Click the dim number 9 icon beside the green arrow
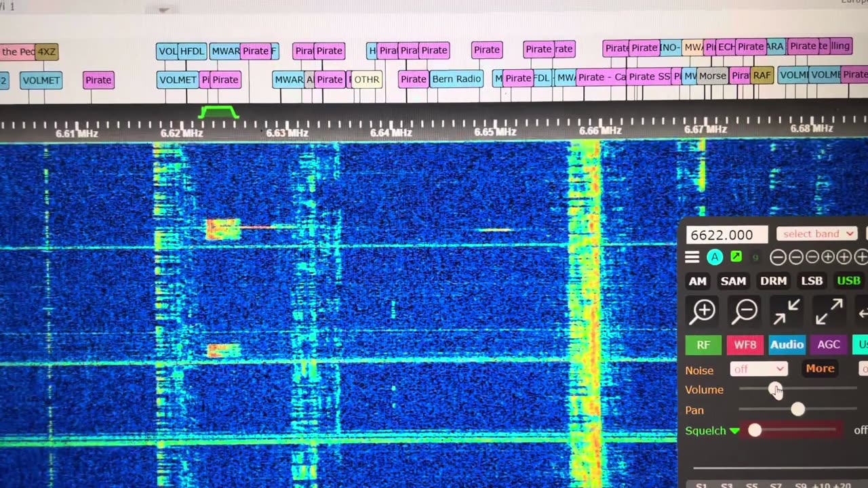This screenshot has width=868, height=488. [x=755, y=258]
